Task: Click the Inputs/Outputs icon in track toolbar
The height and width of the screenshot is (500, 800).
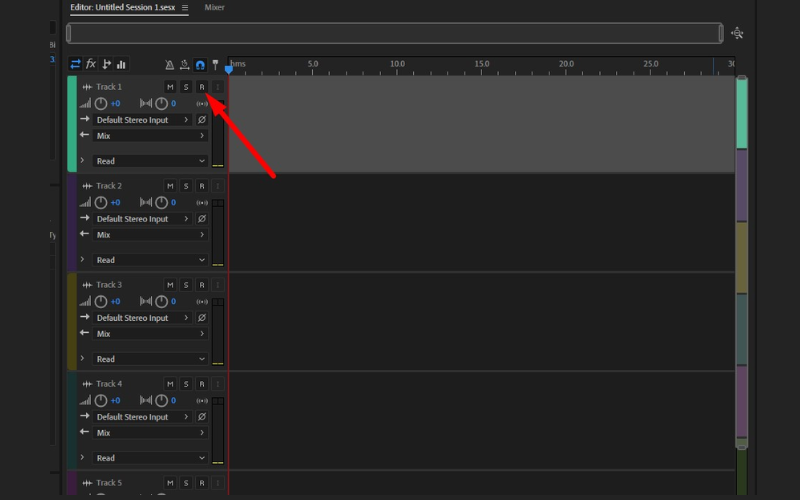Action: click(x=75, y=64)
